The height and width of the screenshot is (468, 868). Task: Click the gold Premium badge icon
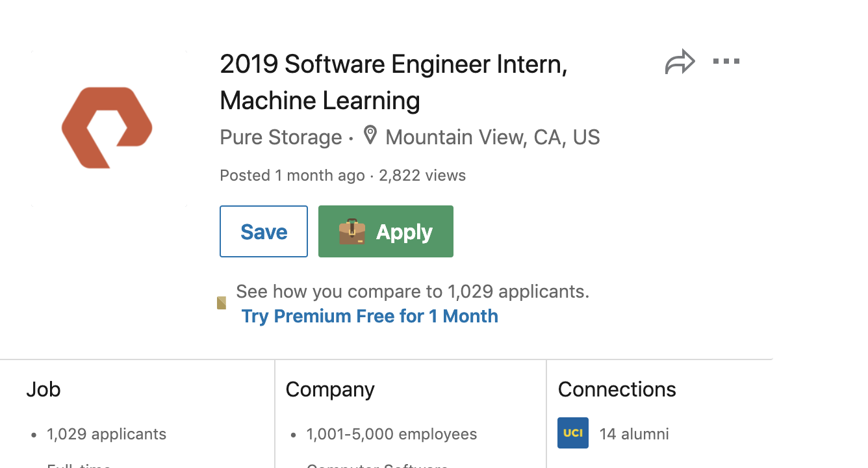(x=222, y=303)
